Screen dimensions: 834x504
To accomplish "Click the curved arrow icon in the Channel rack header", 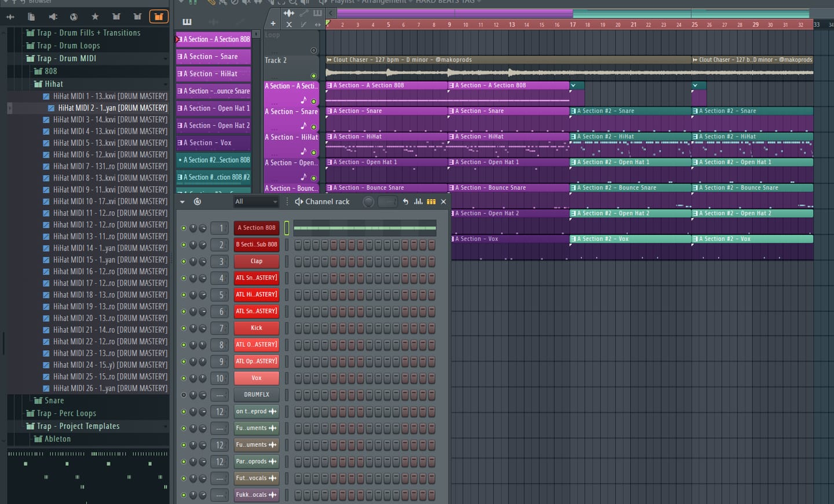I will tap(405, 201).
